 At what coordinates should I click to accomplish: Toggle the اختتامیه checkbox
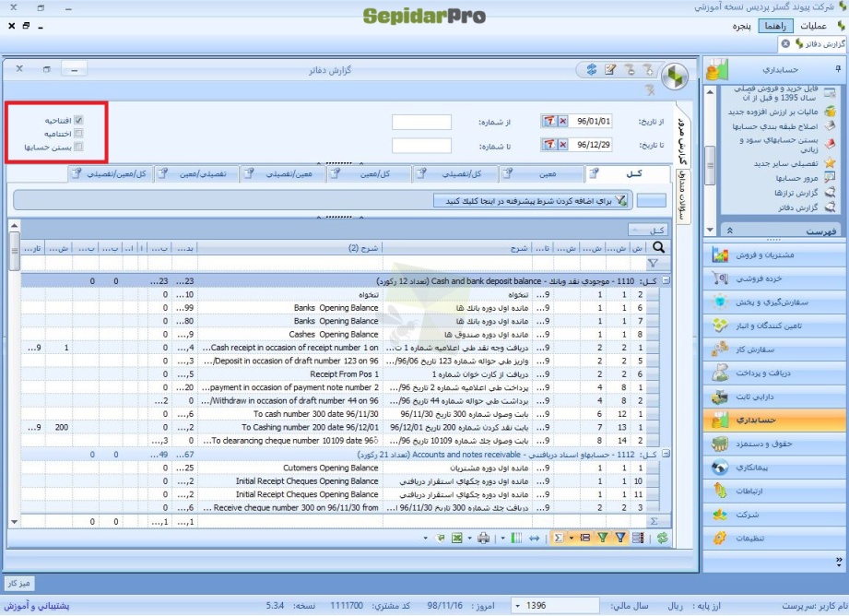point(78,133)
